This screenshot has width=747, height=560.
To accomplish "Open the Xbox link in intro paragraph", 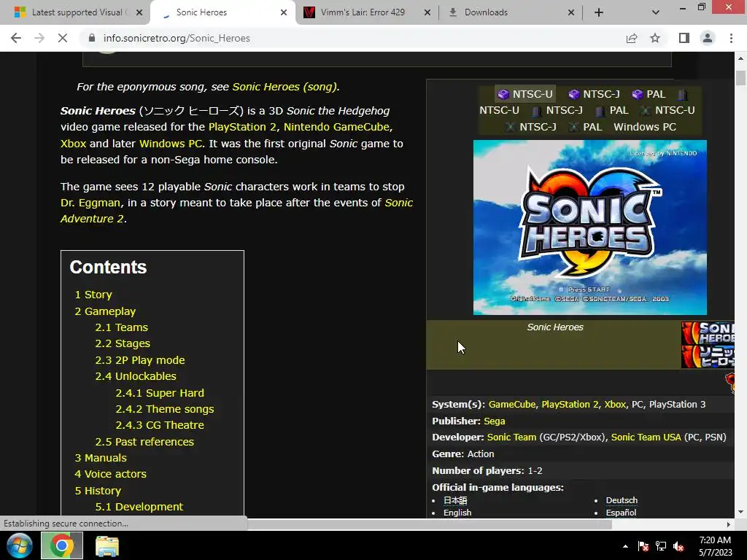I will click(74, 144).
